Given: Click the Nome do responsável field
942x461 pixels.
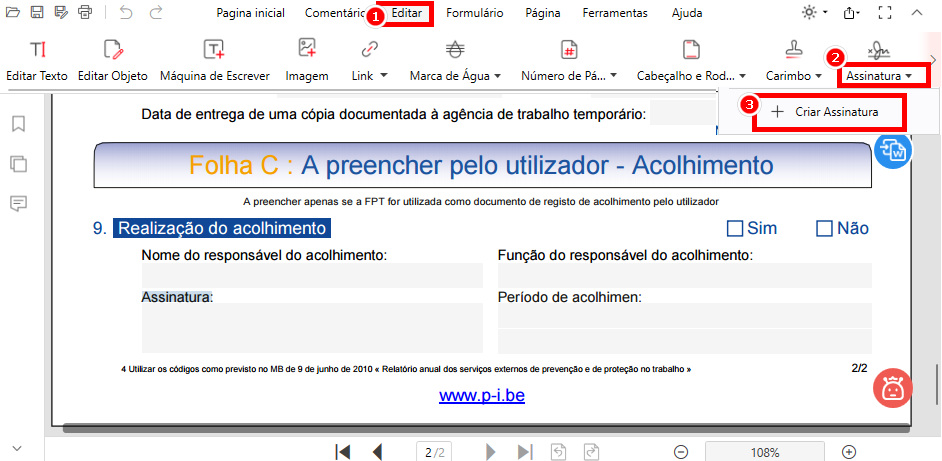Looking at the screenshot, I should [x=312, y=275].
